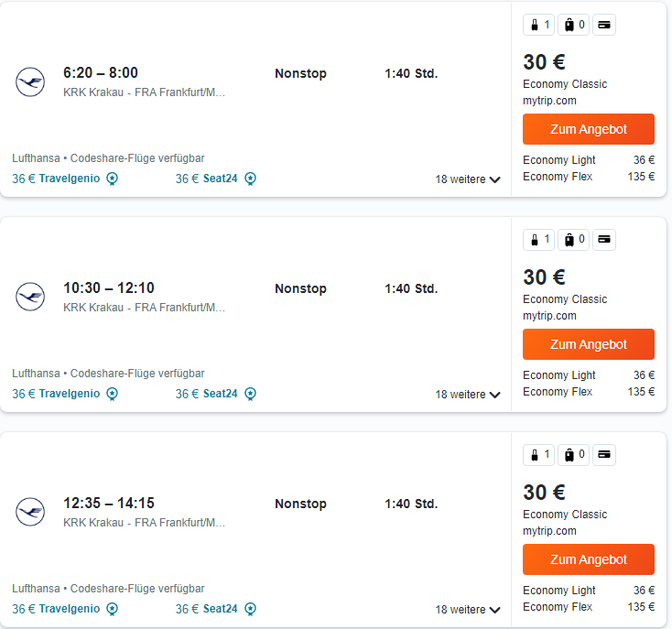Expand 18 weitere offers for 10:30 flight
This screenshot has height=629, width=672.
coord(468,395)
